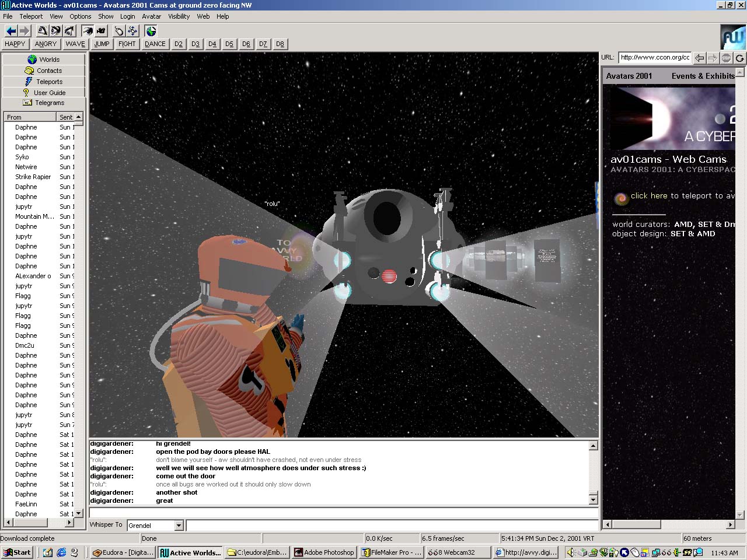Screen dimensions: 747x560
Task: Toggle the web globe icon in toolbar
Action: 151,31
